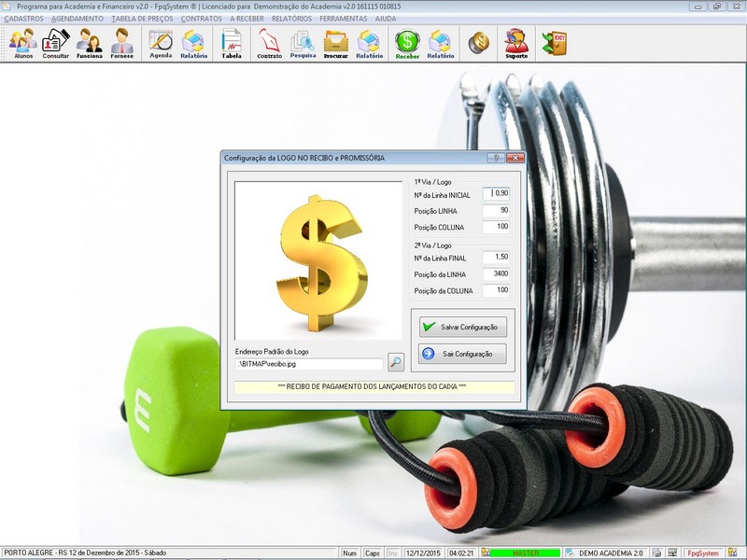Click the users icon beside MASTER status
Image resolution: width=747 pixels, height=560 pixels.
coord(485,553)
